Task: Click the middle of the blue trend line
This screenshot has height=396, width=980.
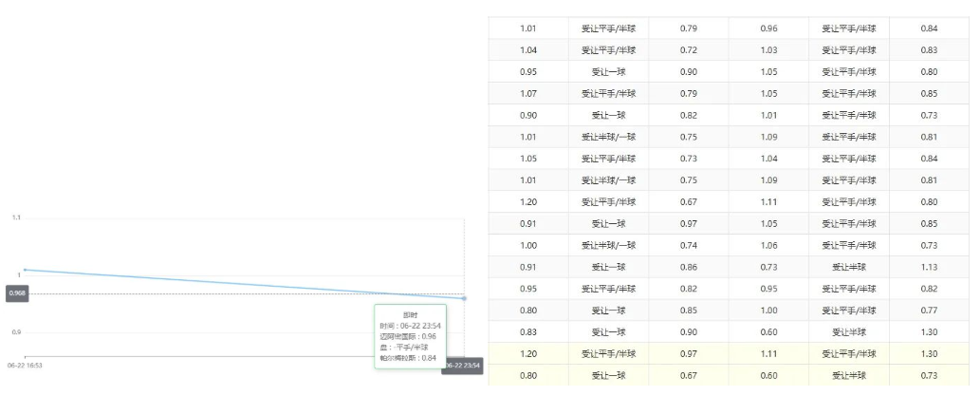Action: [x=245, y=284]
